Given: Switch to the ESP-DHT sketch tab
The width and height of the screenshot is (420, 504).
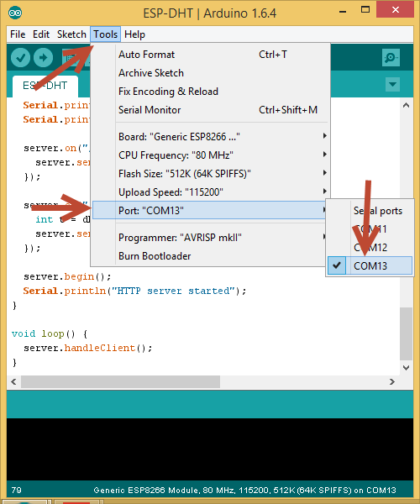Looking at the screenshot, I should click(45, 86).
